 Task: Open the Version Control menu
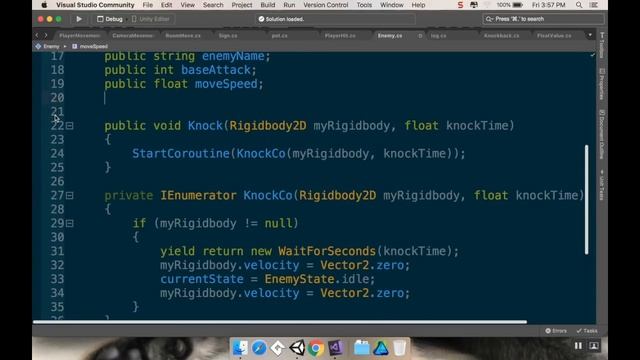[x=326, y=5]
